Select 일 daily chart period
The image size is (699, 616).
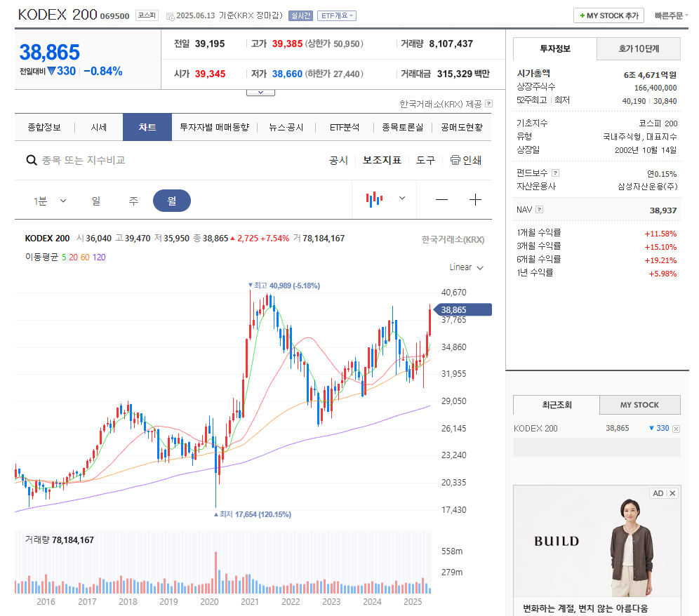tap(96, 201)
